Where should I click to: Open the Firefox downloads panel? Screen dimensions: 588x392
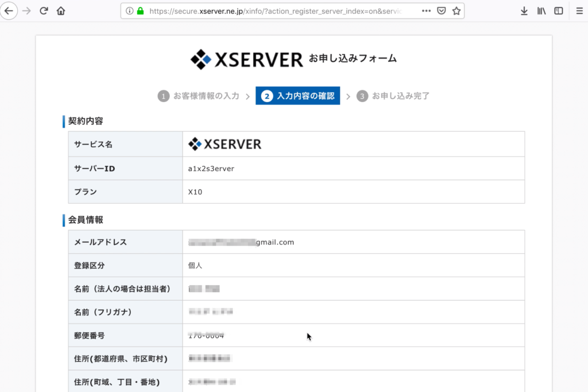tap(524, 10)
